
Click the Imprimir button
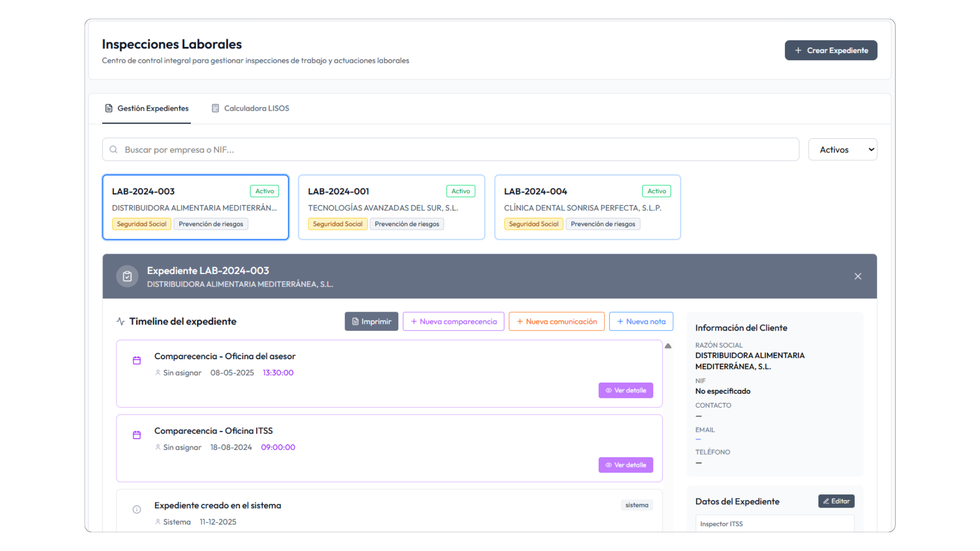coord(371,321)
